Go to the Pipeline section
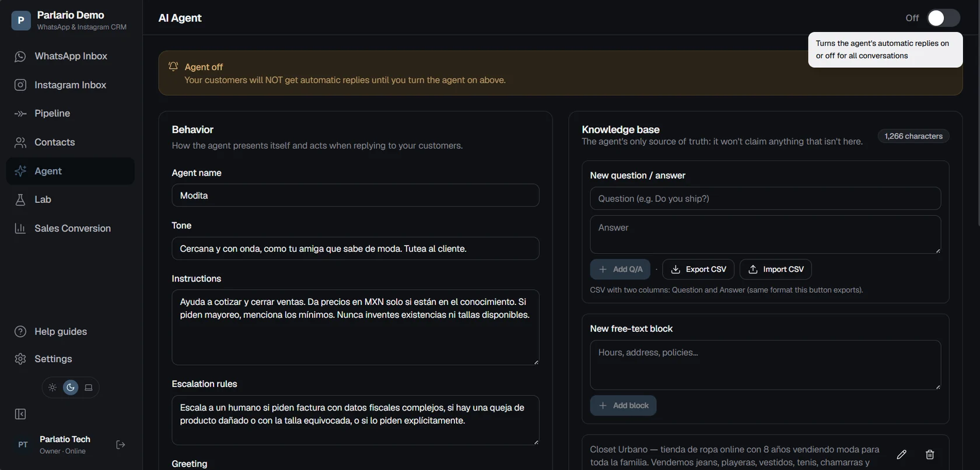 (x=70, y=113)
